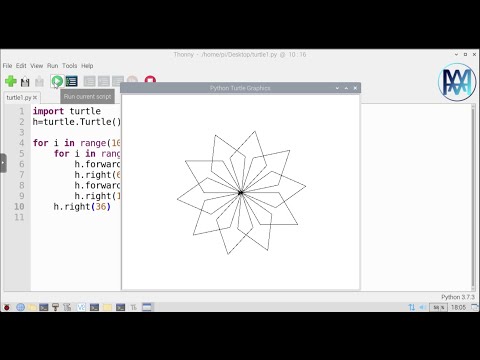The image size is (480, 360).
Task: Expand the left edge side panel handle
Action: click(x=3, y=163)
